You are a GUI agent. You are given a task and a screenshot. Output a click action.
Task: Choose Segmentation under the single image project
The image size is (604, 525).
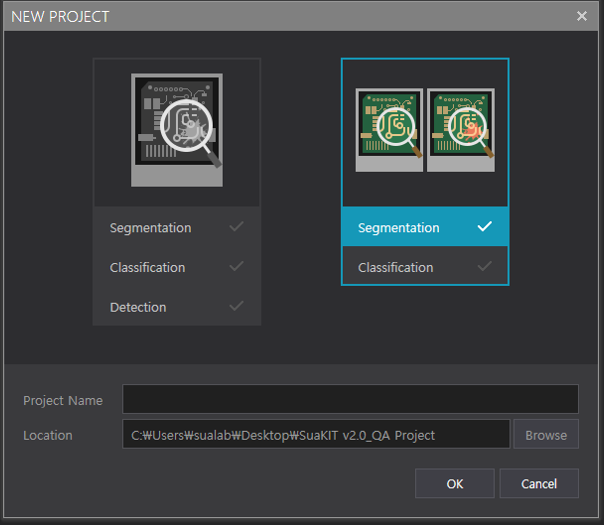[x=177, y=227]
